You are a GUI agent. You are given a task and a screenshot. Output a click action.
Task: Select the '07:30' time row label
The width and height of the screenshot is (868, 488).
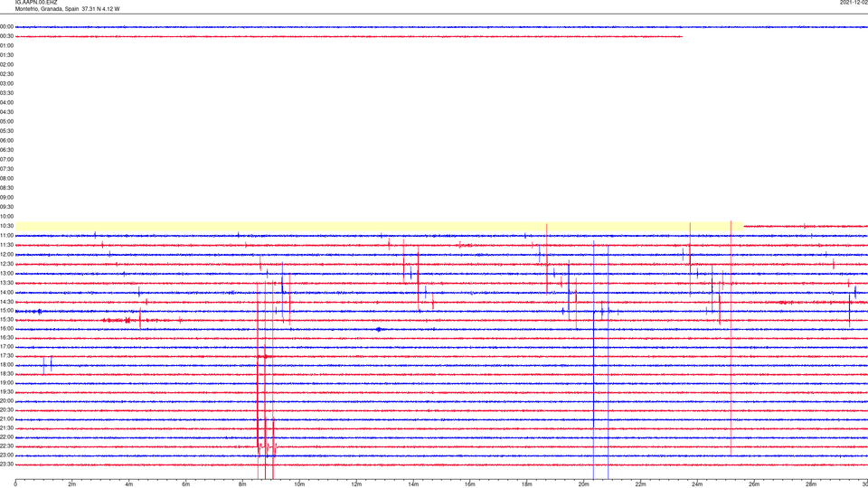(6, 169)
